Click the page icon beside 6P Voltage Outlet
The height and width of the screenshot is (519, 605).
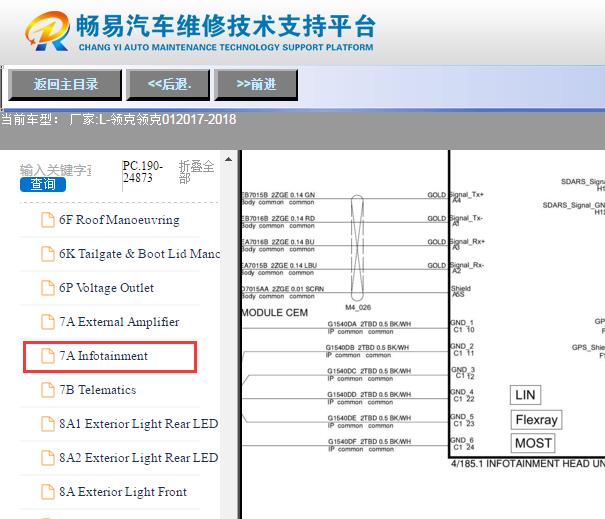(48, 288)
